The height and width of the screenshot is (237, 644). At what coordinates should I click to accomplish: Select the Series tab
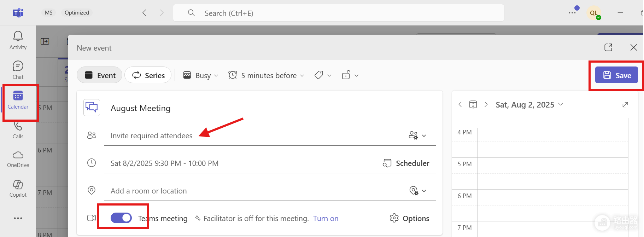tap(148, 75)
